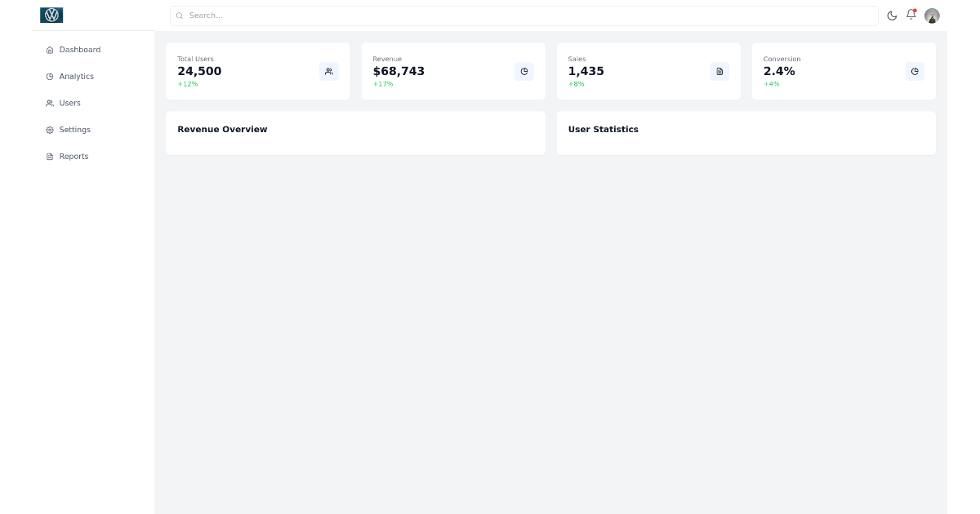This screenshot has width=980, height=514.
Task: Select the Reports document icon
Action: [x=49, y=156]
